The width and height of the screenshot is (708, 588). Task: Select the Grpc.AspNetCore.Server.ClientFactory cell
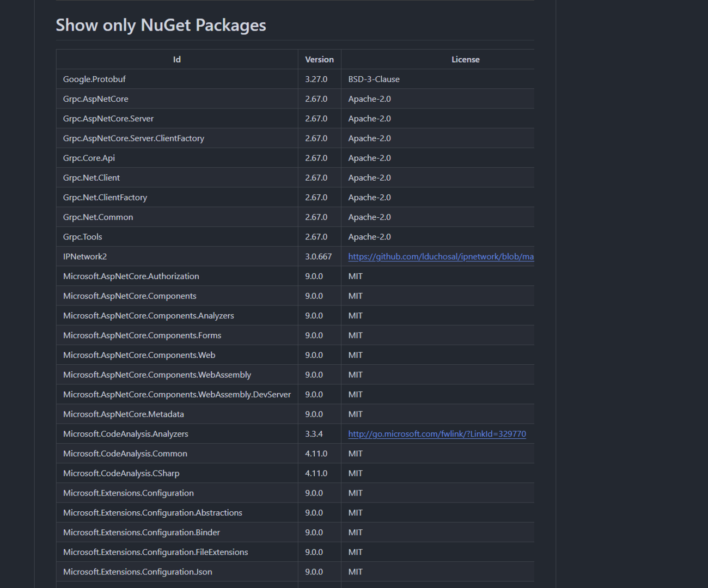pyautogui.click(x=133, y=138)
